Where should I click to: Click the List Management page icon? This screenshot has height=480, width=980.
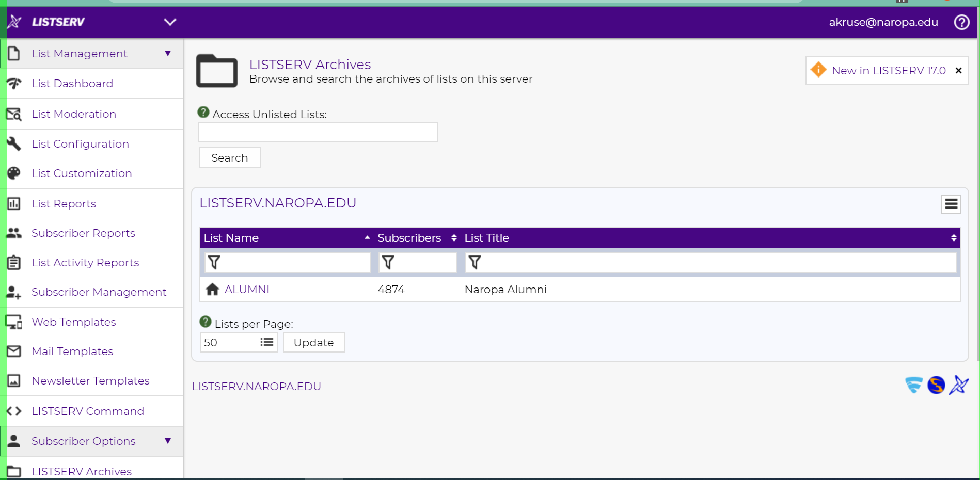tap(14, 53)
